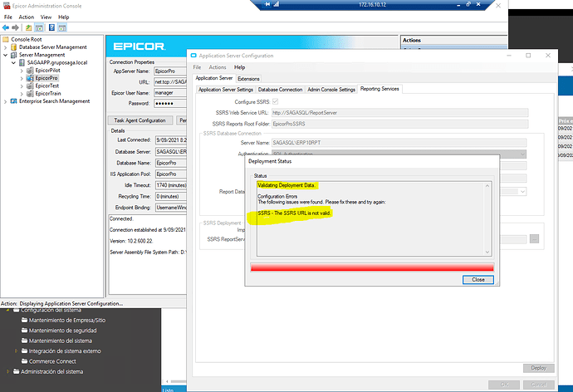The height and width of the screenshot is (392, 573).
Task: Click the EpicorTrain server icon
Action: coord(30,94)
